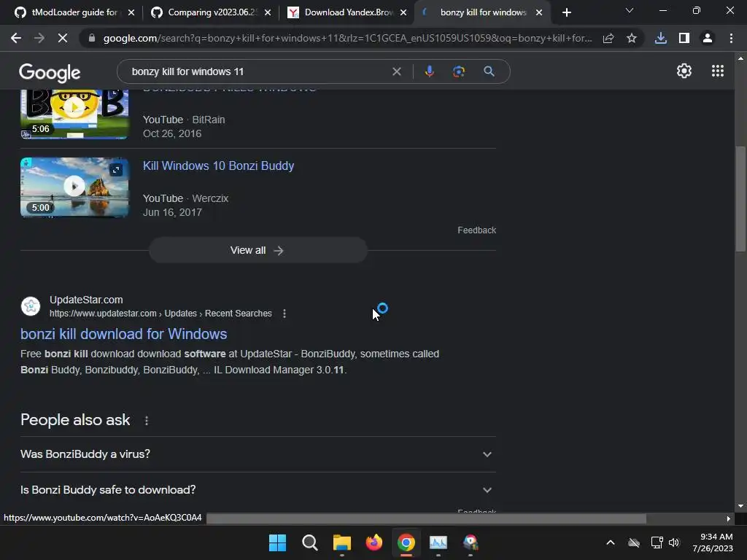This screenshot has height=560, width=747.
Task: Click the vertical page scrollbar thumb
Action: tap(740, 198)
